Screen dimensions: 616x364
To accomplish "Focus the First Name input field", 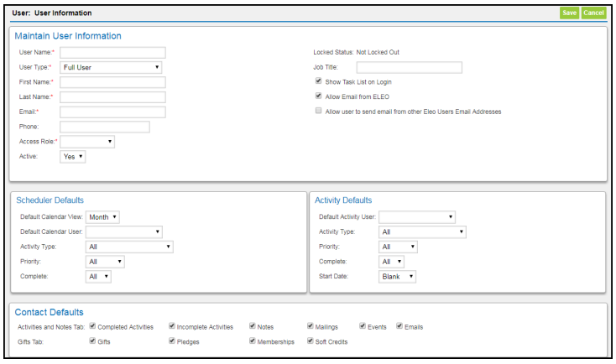I will point(112,82).
